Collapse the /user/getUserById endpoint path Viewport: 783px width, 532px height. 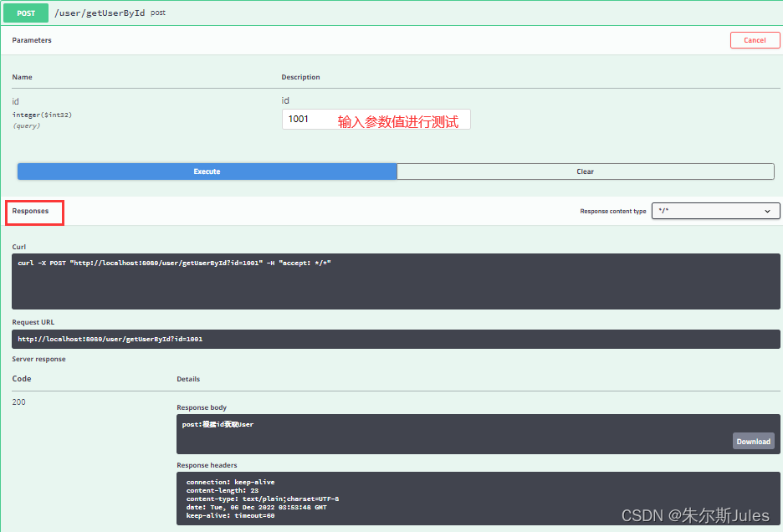(x=100, y=13)
